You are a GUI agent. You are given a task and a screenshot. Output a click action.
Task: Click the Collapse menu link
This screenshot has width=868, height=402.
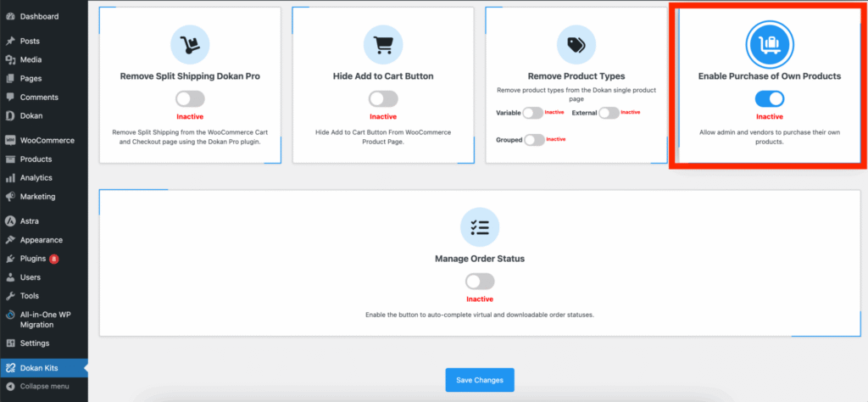point(44,386)
